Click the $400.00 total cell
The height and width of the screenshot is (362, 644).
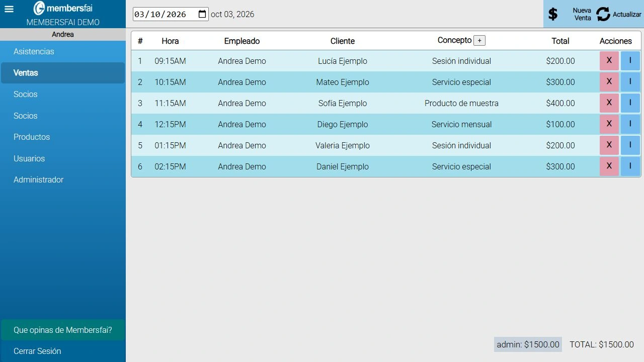tap(560, 103)
